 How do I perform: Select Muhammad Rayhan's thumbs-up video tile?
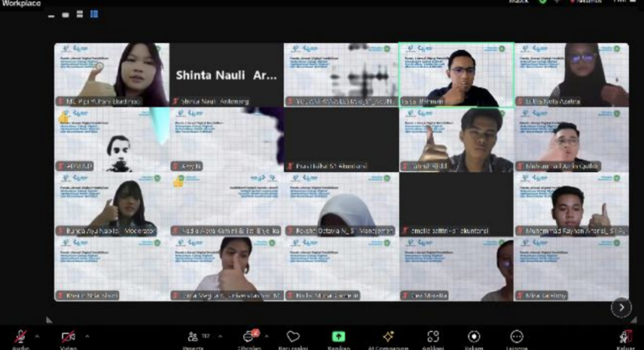[572, 205]
